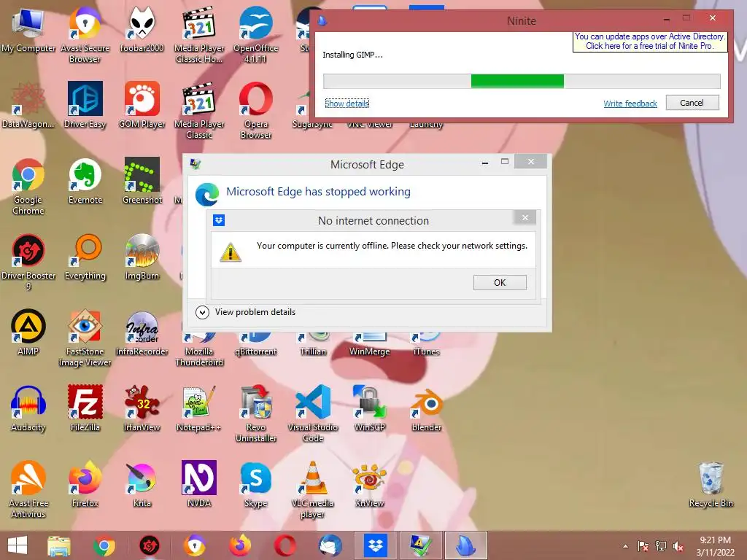Viewport: 747px width, 560px height.
Task: Select the NVDA desktop icon
Action: (199, 484)
